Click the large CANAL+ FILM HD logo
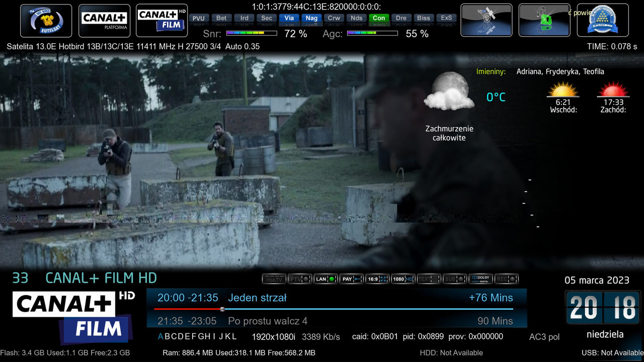This screenshot has width=644, height=362. (73, 317)
